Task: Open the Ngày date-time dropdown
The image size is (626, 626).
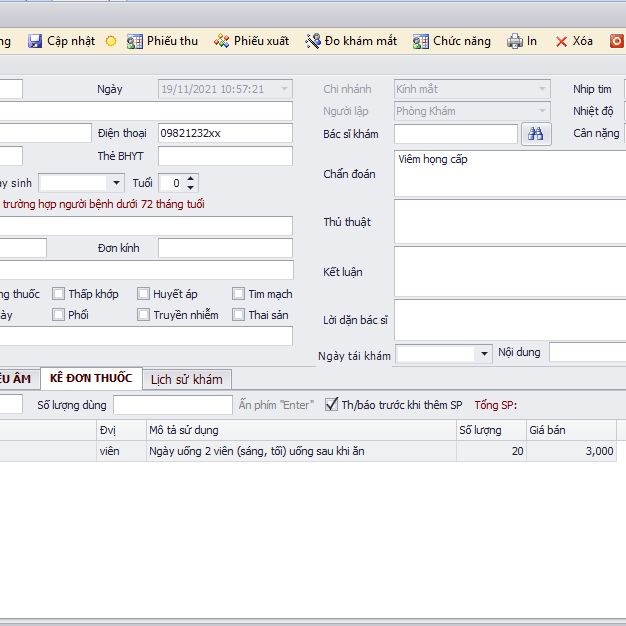Action: [x=285, y=89]
